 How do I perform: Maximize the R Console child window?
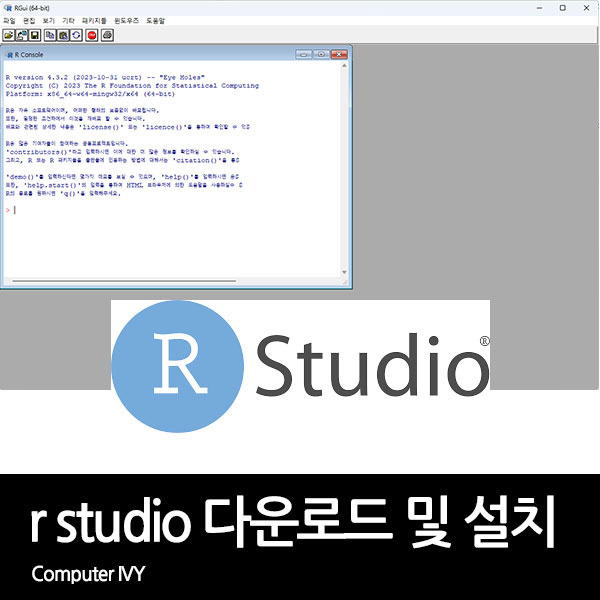click(321, 54)
